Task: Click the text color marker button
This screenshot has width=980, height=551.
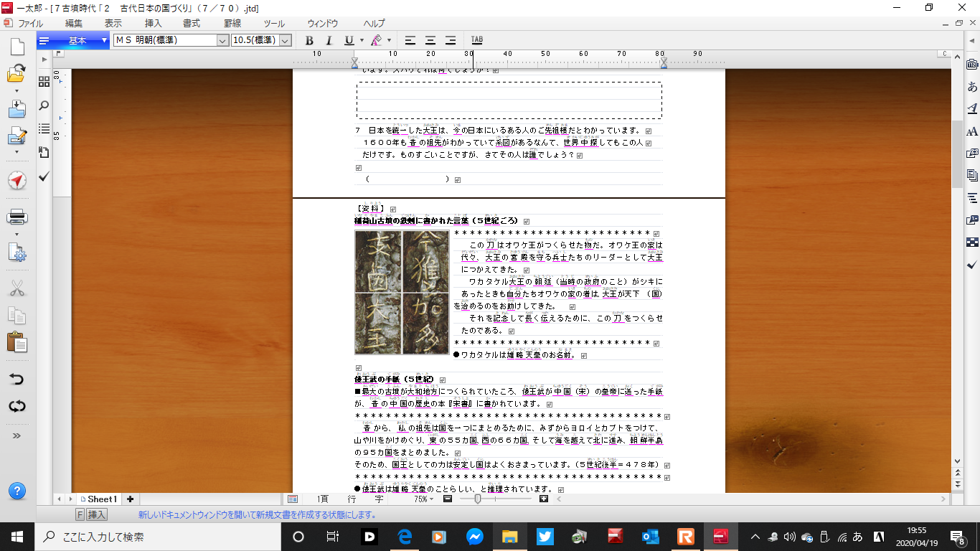Action: click(376, 40)
